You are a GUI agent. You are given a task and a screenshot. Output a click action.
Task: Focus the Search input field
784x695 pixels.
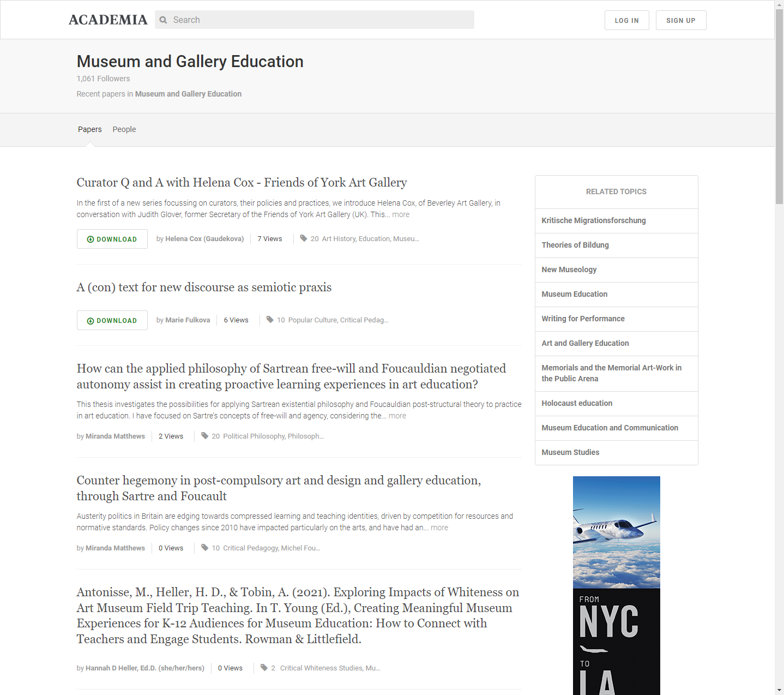click(x=315, y=20)
